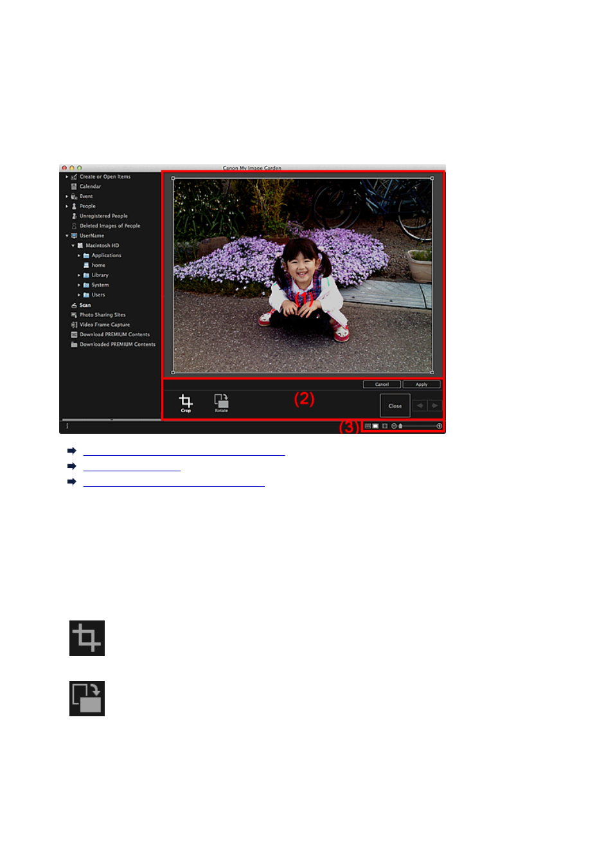613x868 pixels.
Task: Expand the Applications folder
Action: tap(79, 256)
